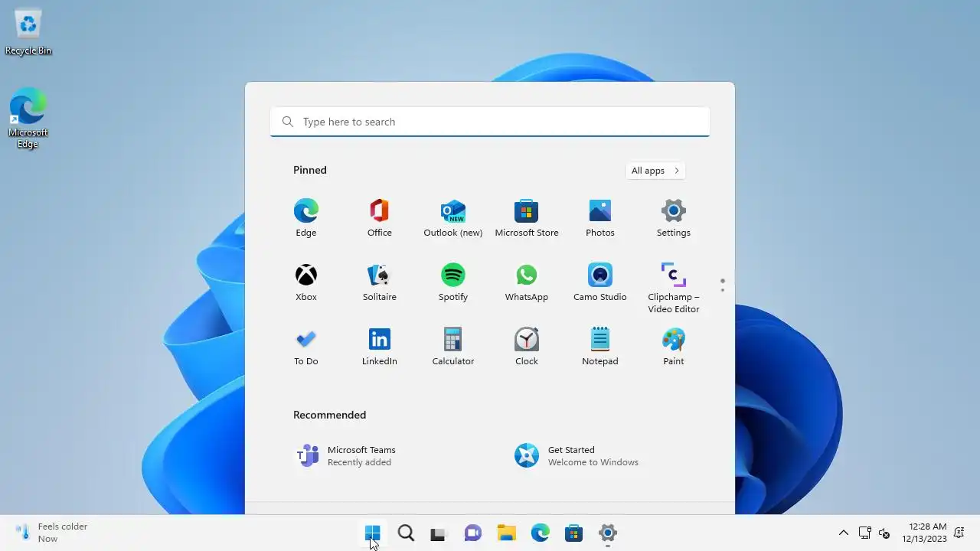Show hidden system tray icons
Viewport: 980px width, 551px height.
tap(843, 533)
